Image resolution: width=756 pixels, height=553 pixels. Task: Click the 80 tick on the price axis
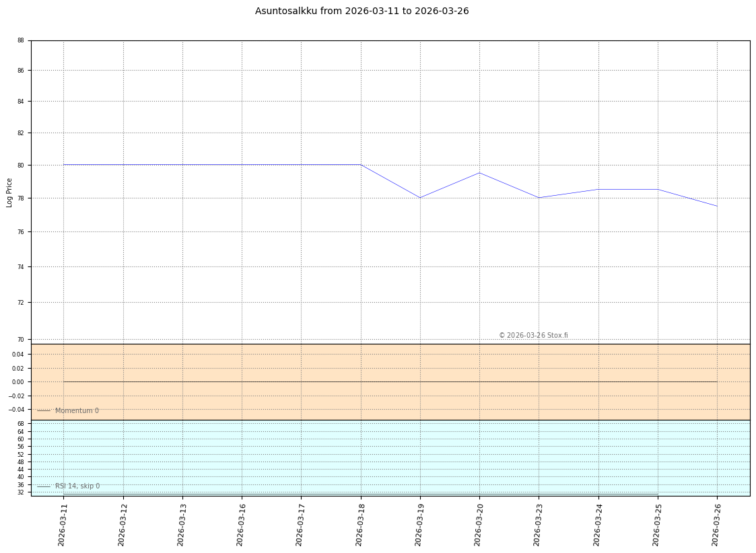[20, 165]
